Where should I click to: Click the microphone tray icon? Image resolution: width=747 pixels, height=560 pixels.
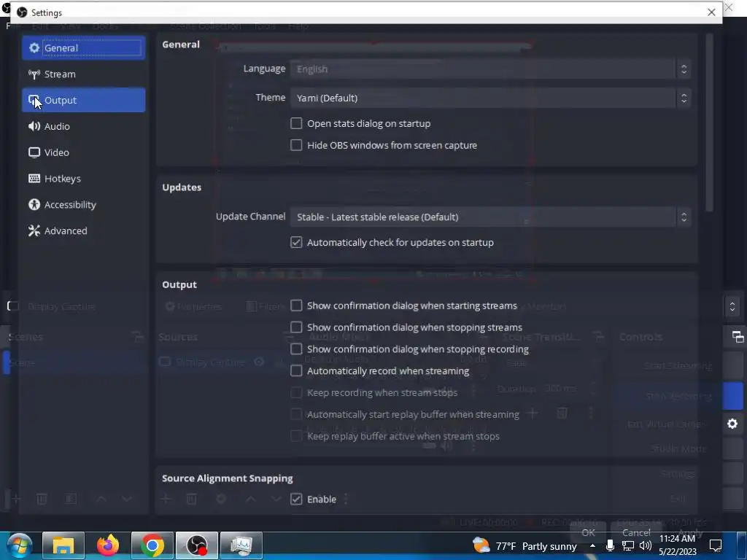tap(610, 545)
